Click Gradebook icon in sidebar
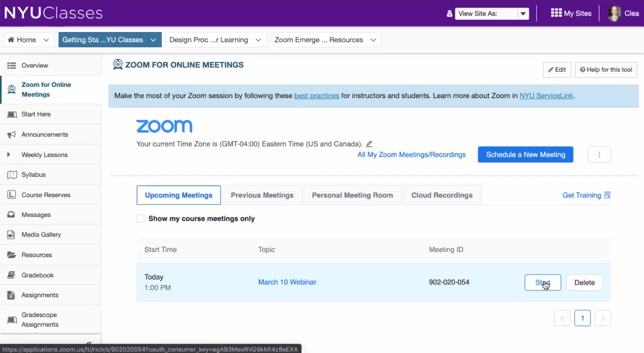 (12, 275)
